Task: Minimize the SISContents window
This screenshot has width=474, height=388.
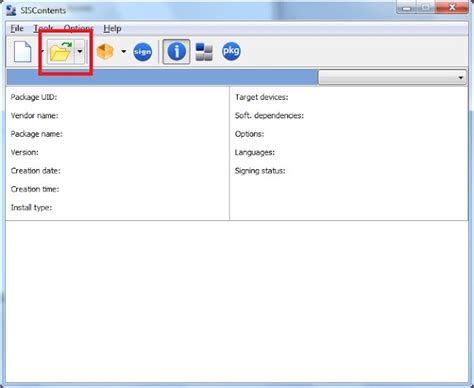Action: pyautogui.click(x=406, y=7)
